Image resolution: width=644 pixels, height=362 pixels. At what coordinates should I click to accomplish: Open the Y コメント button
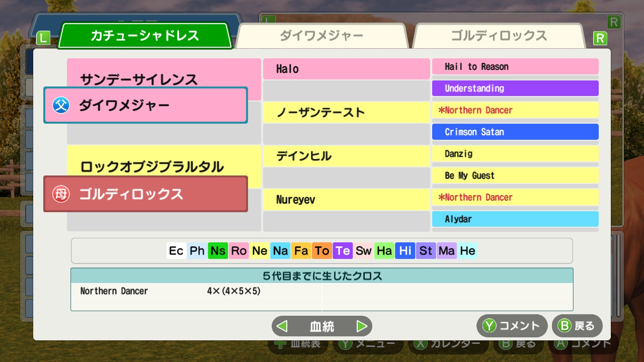[512, 326]
